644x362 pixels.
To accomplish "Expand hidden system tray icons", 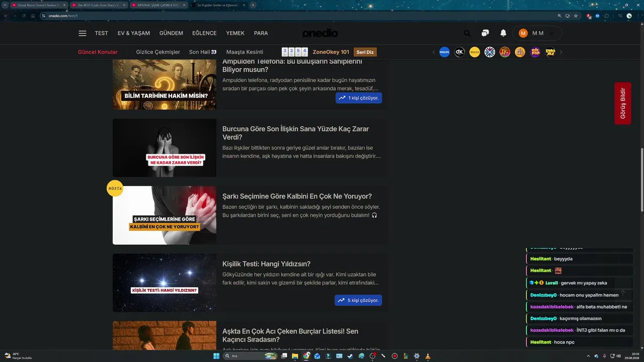I will coord(588,356).
